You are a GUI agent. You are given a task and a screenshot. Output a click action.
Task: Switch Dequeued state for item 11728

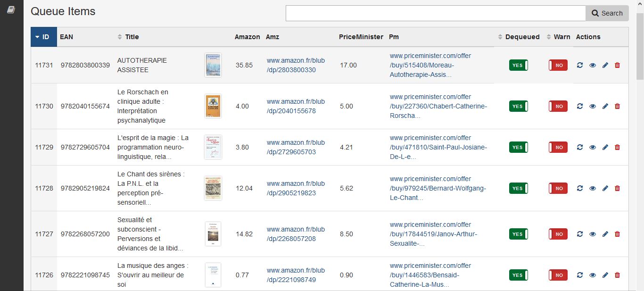click(519, 188)
